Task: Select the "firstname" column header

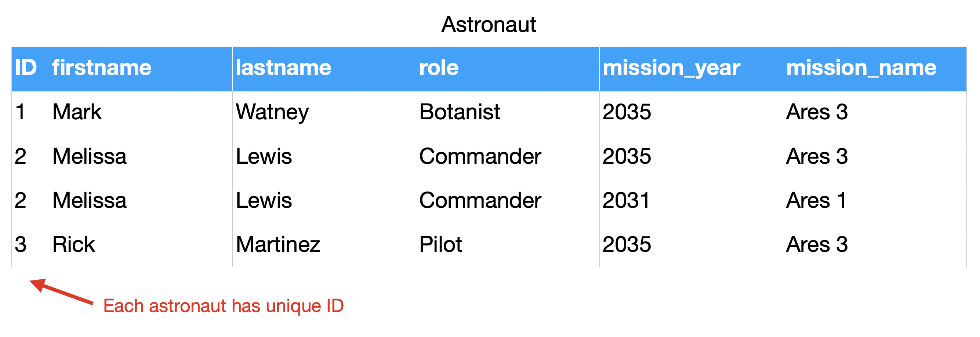Action: tap(102, 68)
